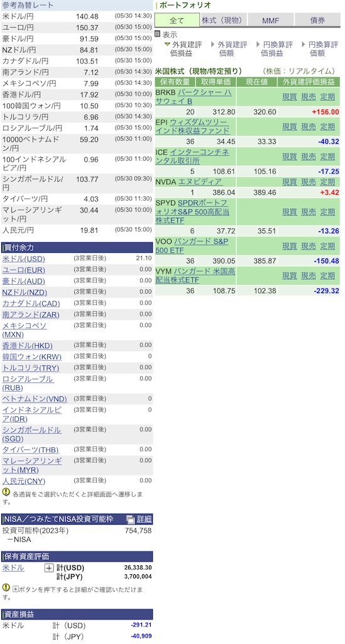Viewport: 345px width, 644px height.
Task: Open 米ドル(USD) buying power link
Action: click(x=24, y=258)
